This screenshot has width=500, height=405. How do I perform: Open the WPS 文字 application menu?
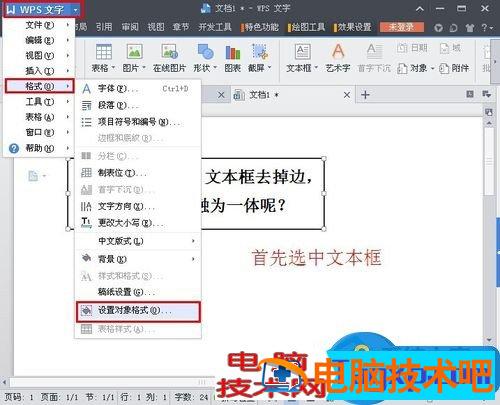(x=42, y=9)
